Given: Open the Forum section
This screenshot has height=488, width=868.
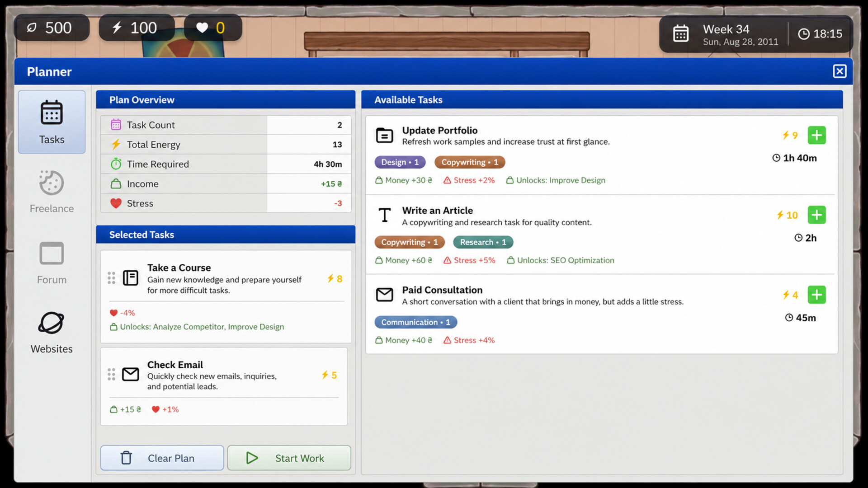Looking at the screenshot, I should coord(52,263).
